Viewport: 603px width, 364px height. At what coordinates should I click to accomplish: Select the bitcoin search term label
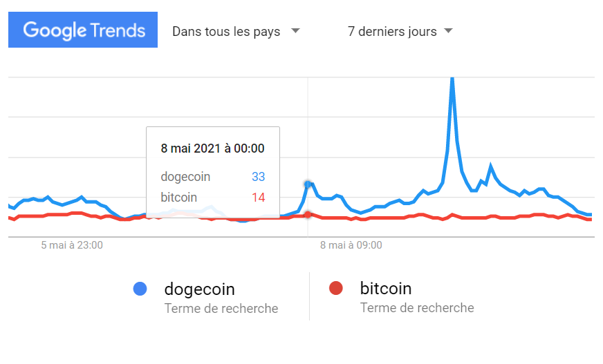click(x=386, y=288)
